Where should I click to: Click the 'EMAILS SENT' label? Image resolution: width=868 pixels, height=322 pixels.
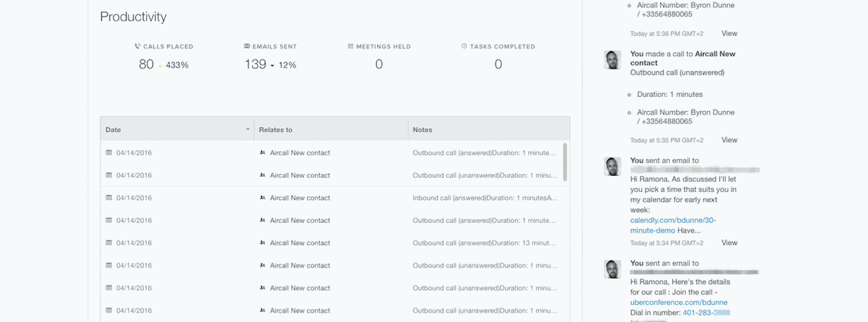click(275, 47)
